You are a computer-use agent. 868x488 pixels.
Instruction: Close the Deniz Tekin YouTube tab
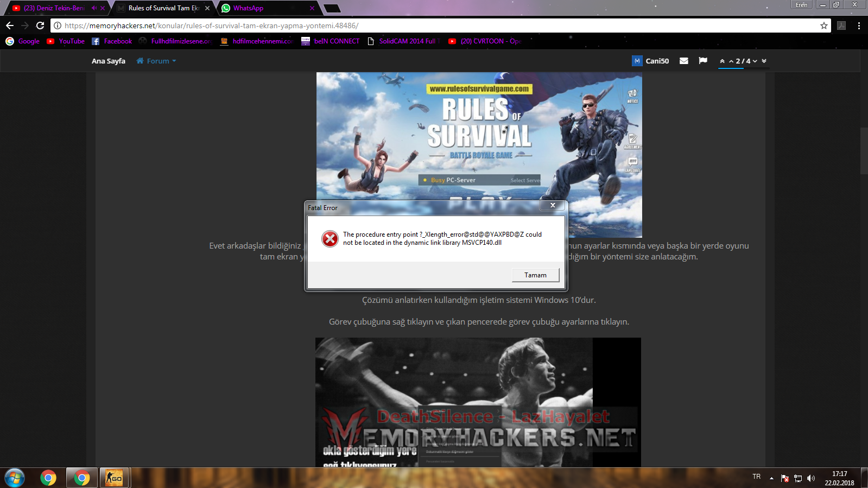103,8
